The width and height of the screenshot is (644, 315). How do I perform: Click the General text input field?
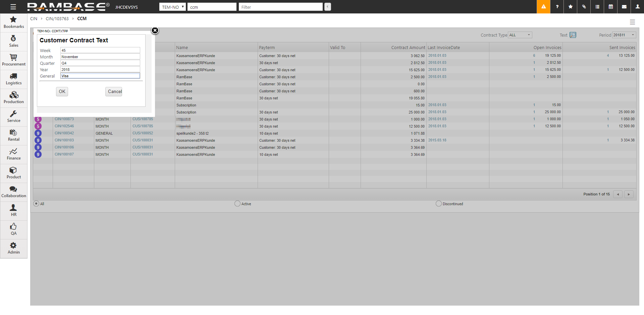pyautogui.click(x=100, y=76)
